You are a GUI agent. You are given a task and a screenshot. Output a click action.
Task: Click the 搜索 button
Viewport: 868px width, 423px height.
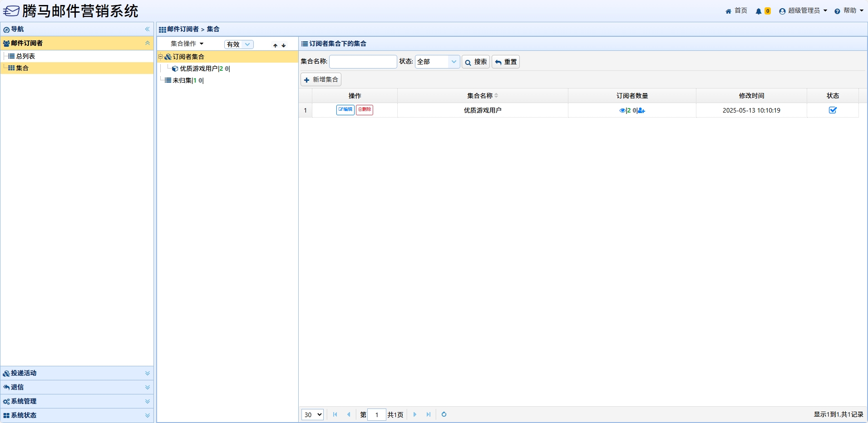[475, 62]
